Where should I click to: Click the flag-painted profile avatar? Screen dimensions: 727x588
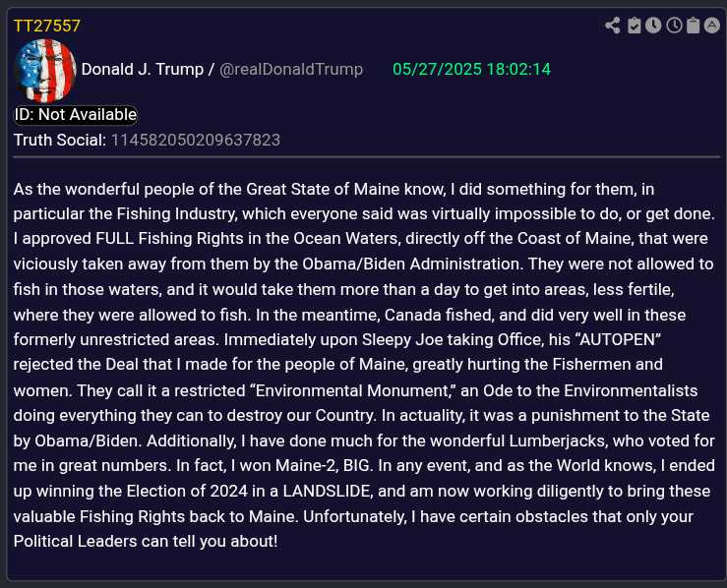[x=45, y=71]
